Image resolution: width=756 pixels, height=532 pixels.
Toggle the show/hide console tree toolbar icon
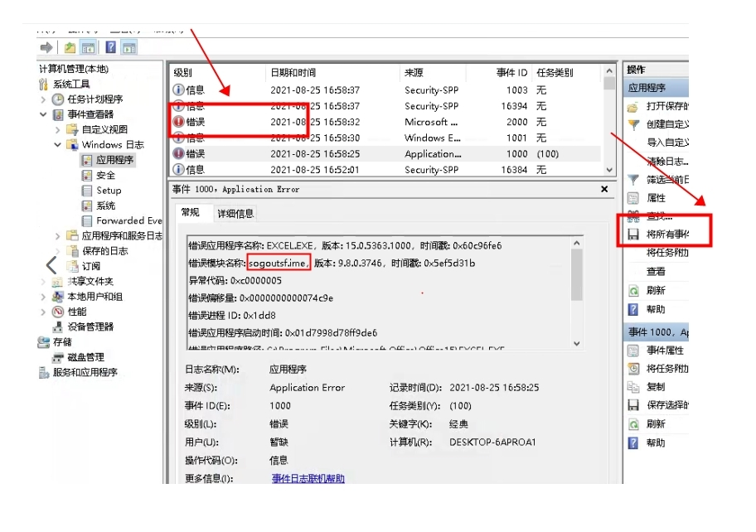tap(88, 47)
